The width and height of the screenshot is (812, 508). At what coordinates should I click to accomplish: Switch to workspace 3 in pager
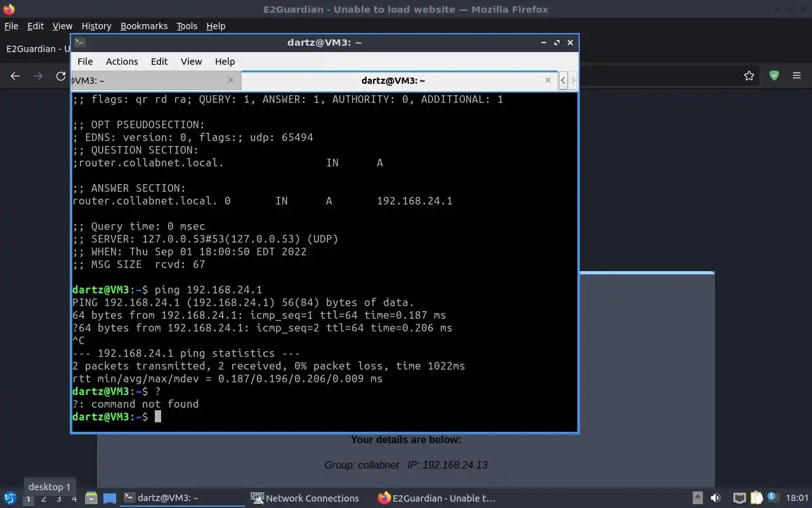tap(59, 498)
